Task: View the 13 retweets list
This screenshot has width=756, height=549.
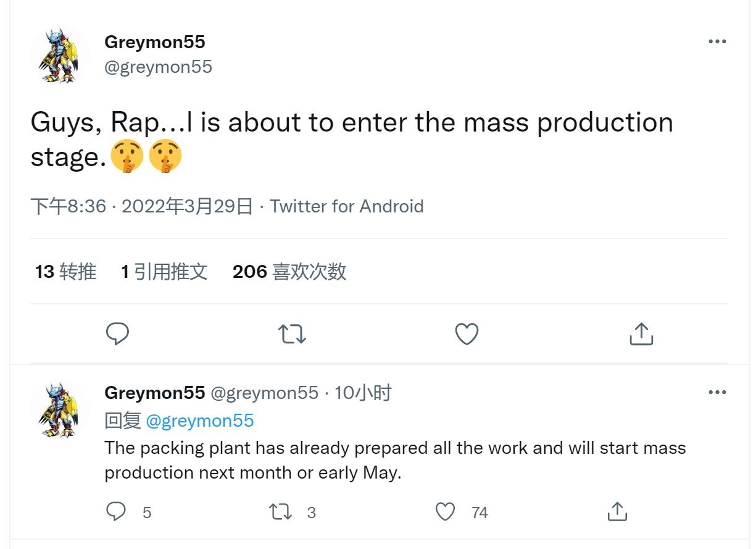Action: [66, 272]
